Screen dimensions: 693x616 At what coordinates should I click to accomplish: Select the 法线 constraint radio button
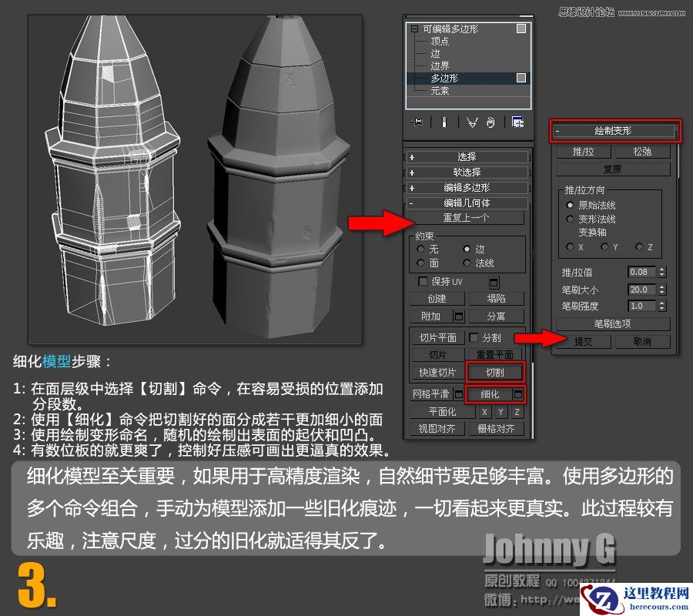[x=465, y=263]
